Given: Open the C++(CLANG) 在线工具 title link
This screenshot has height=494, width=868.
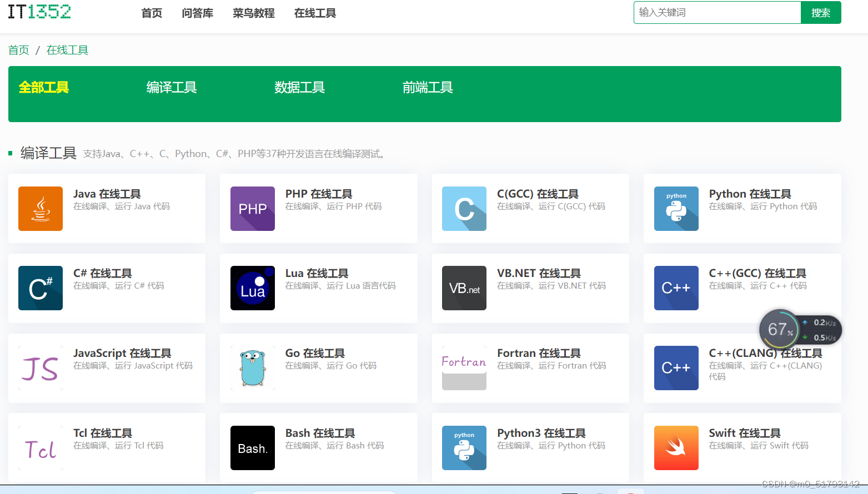Looking at the screenshot, I should tap(766, 353).
